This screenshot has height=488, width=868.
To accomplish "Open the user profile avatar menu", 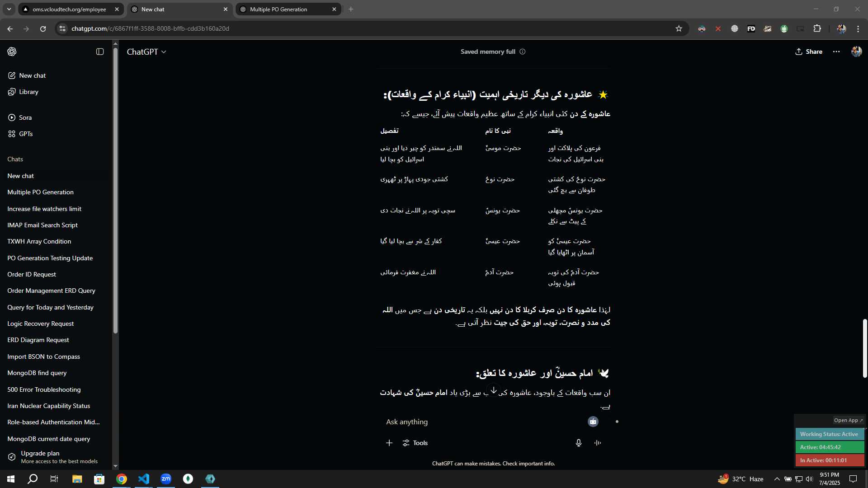I will tap(856, 52).
